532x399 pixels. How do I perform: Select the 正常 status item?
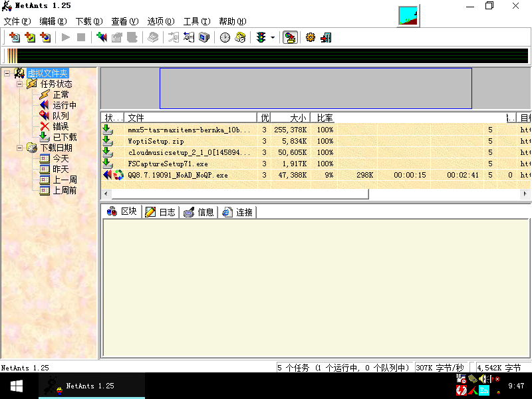click(61, 94)
